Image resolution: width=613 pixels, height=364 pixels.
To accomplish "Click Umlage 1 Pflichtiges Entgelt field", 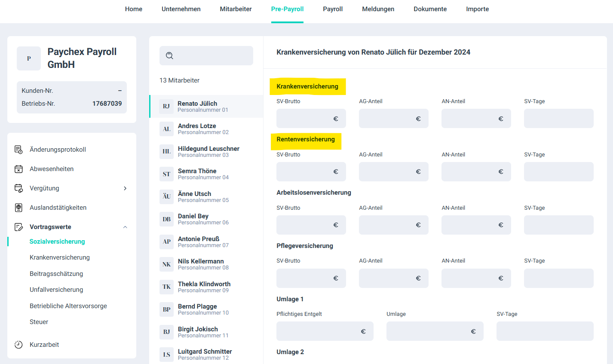I will click(x=318, y=331).
